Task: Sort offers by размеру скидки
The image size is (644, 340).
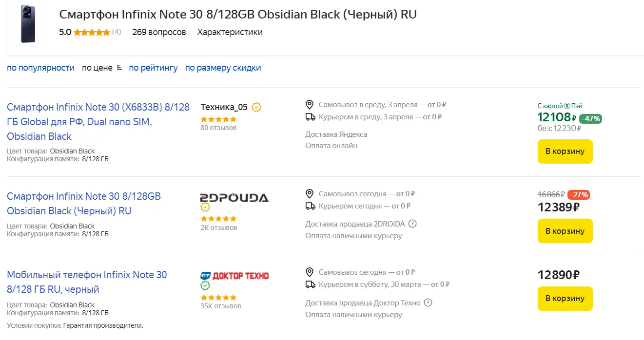Action: click(x=223, y=68)
